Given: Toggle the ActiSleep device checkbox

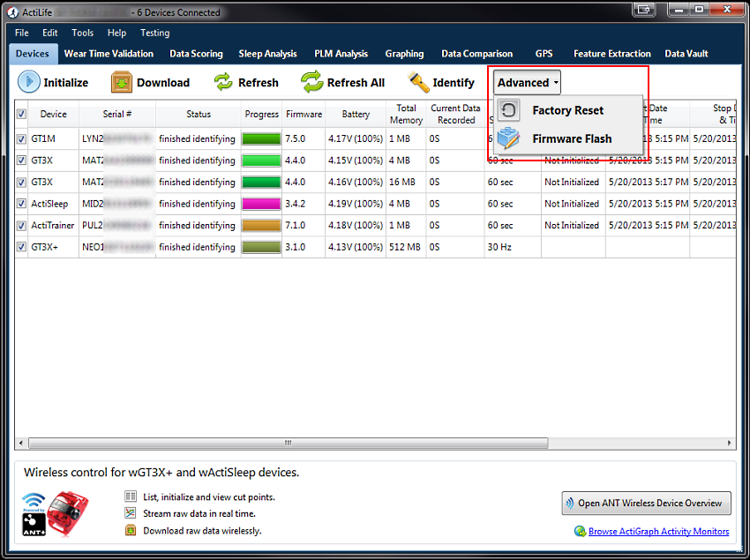Looking at the screenshot, I should click(21, 204).
